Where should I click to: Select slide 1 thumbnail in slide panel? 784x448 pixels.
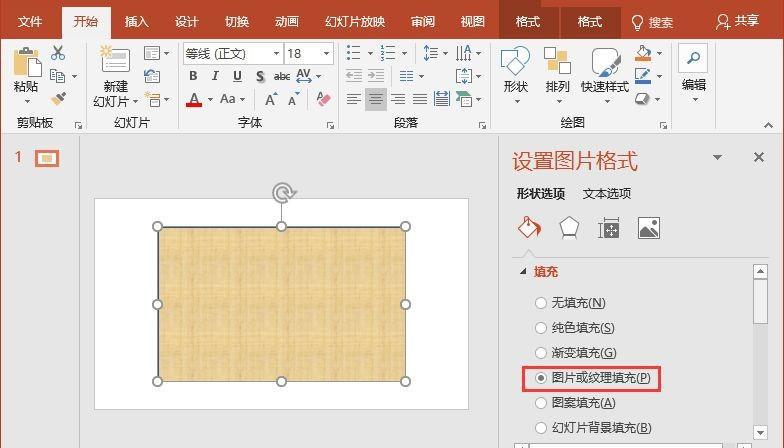click(x=47, y=158)
